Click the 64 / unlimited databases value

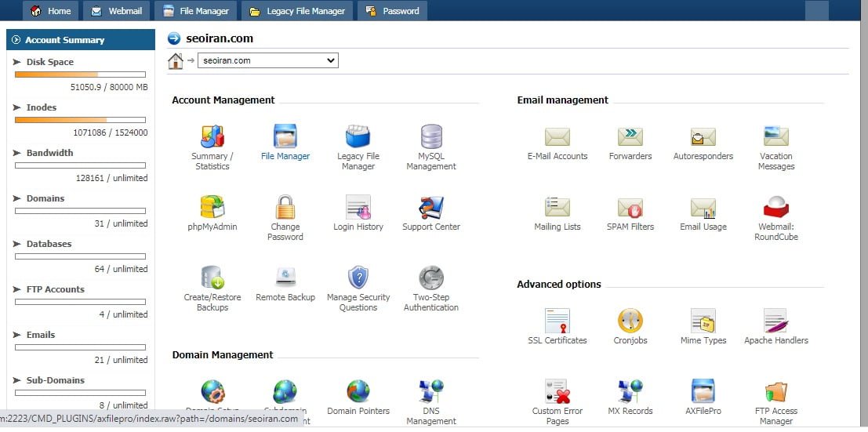click(122, 269)
